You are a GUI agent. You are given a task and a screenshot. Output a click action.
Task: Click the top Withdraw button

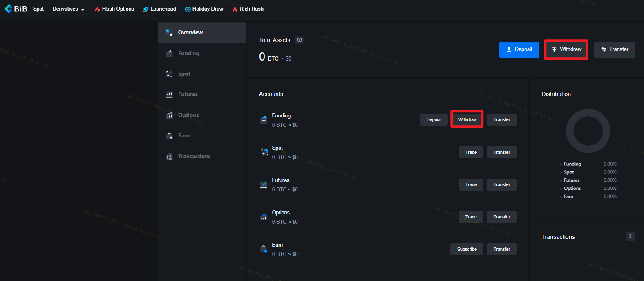tap(566, 49)
